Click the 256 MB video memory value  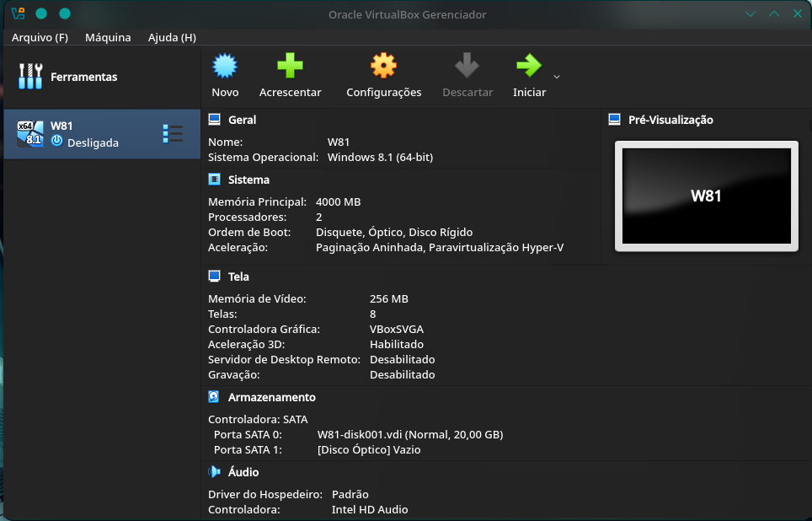tap(389, 298)
